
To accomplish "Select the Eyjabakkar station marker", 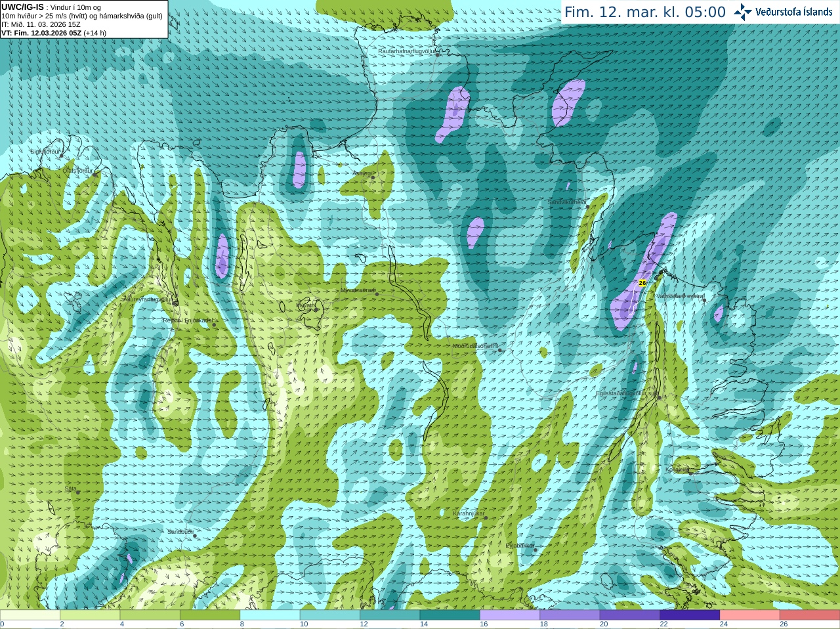I will (x=535, y=550).
